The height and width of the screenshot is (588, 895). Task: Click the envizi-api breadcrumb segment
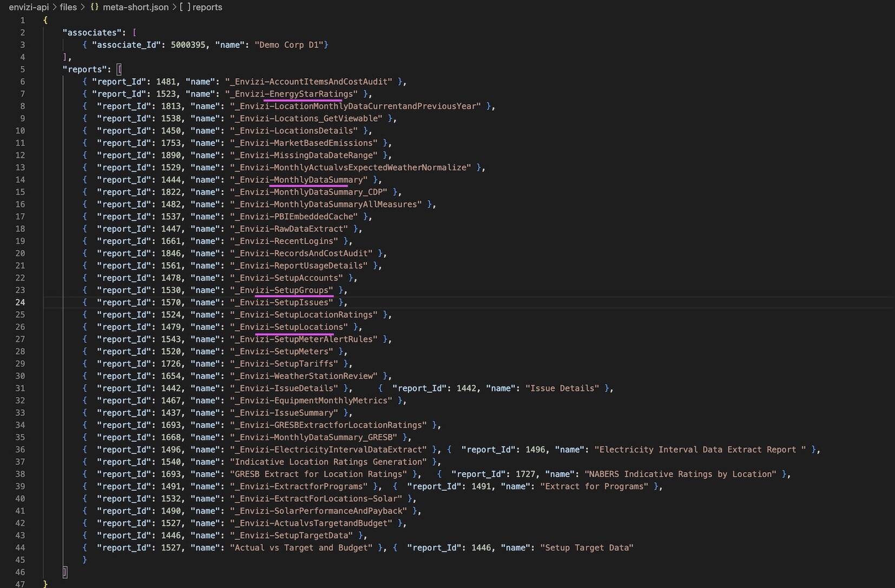[29, 7]
